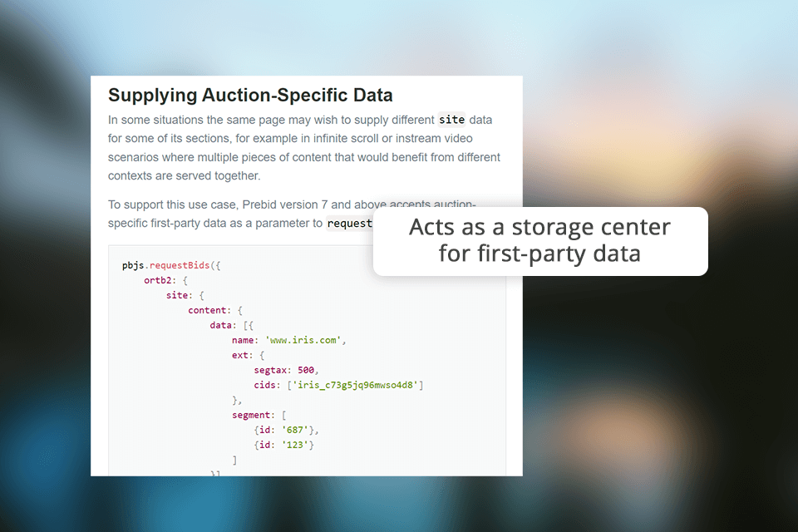The height and width of the screenshot is (532, 798).
Task: Click the 'iris_c73g5jq96mwso4d8' cids string
Action: coord(359,385)
